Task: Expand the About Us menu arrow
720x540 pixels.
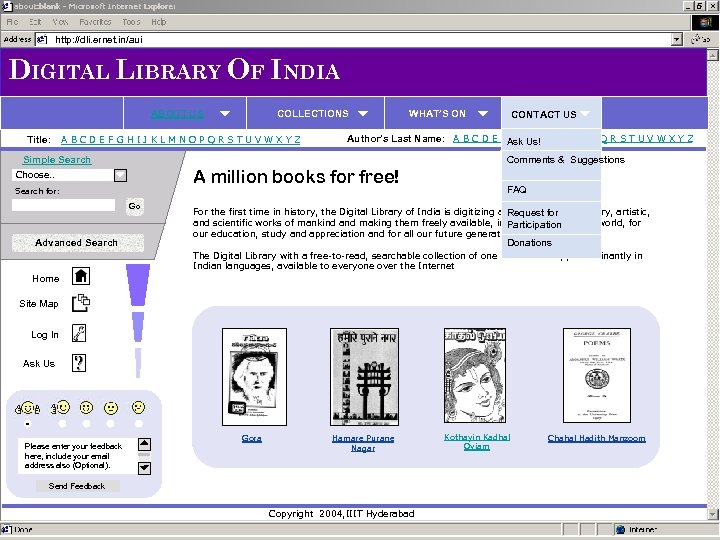Action: point(225,113)
